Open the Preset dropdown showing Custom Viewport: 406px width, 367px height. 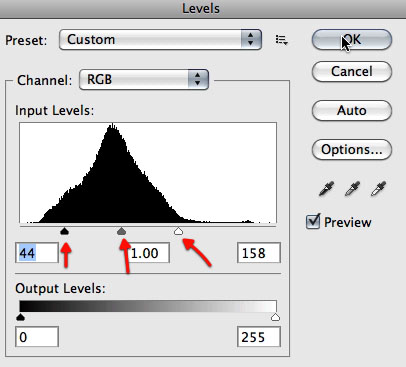[x=160, y=39]
